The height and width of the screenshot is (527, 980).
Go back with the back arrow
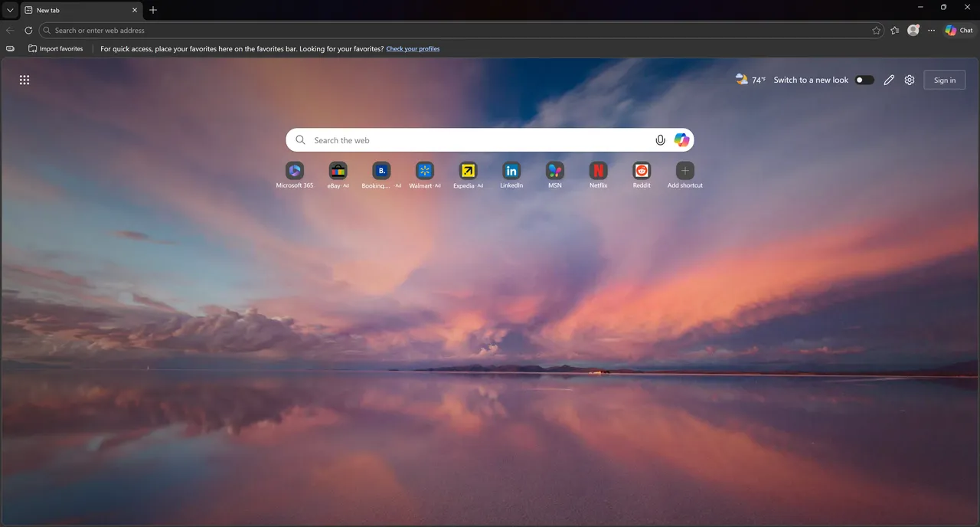10,31
